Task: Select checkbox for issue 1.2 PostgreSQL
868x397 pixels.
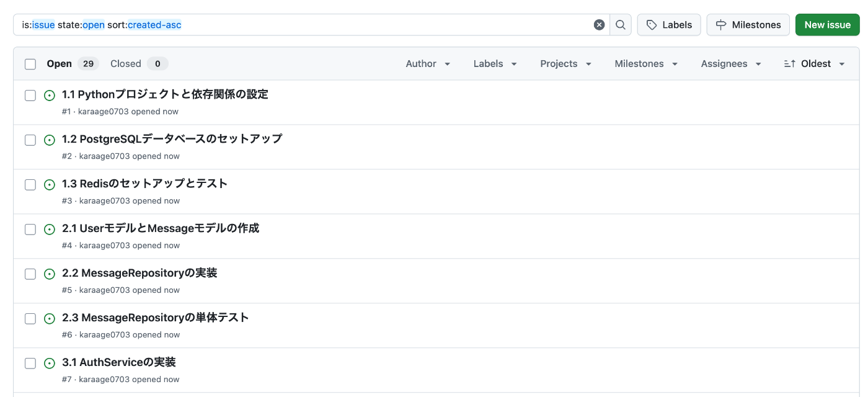Action: [x=30, y=140]
